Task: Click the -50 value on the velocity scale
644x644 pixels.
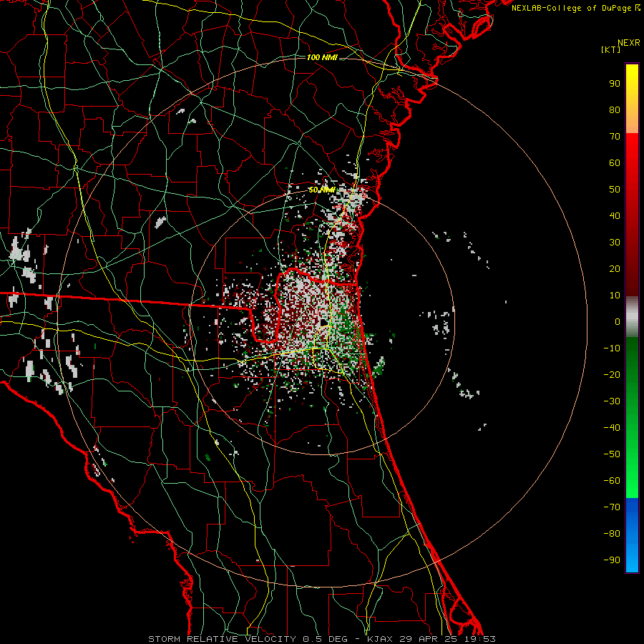Action: [x=612, y=454]
